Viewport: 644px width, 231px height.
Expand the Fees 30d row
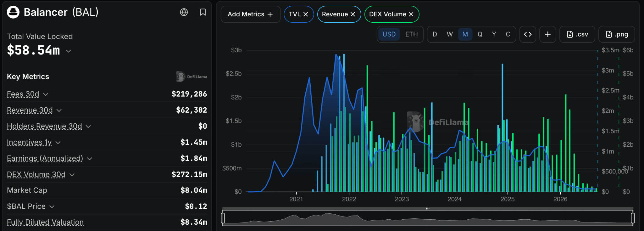pos(46,94)
